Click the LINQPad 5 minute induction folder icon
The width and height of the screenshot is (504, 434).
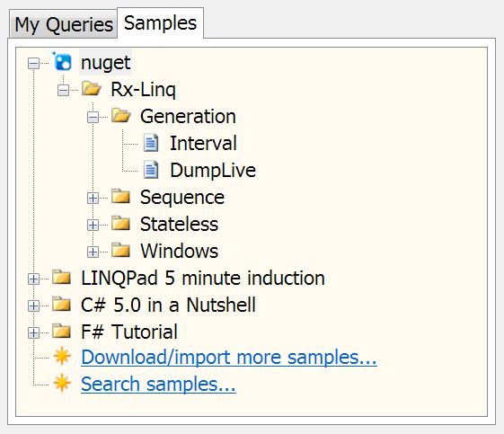[61, 277]
